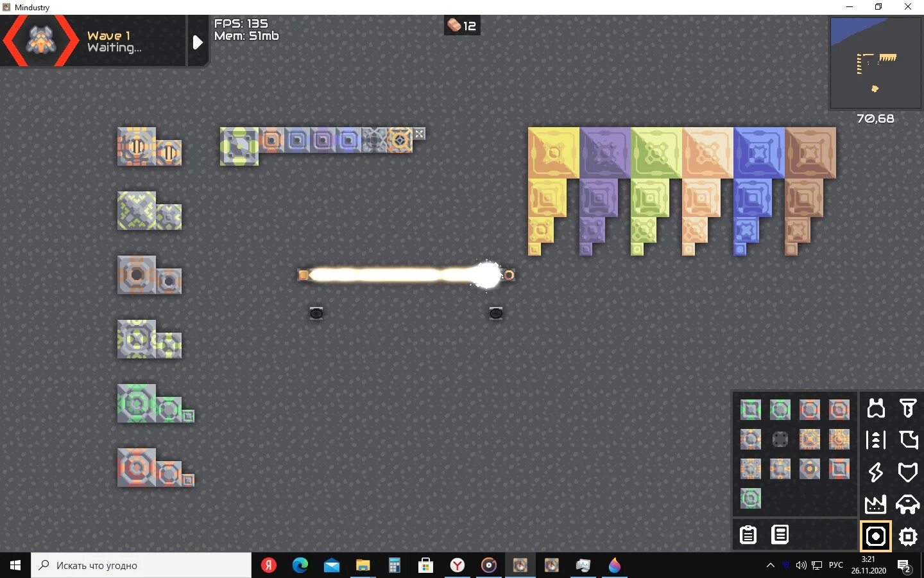Screen dimensions: 924x578
Task: Select the highlighted effect category icon
Action: tap(876, 536)
